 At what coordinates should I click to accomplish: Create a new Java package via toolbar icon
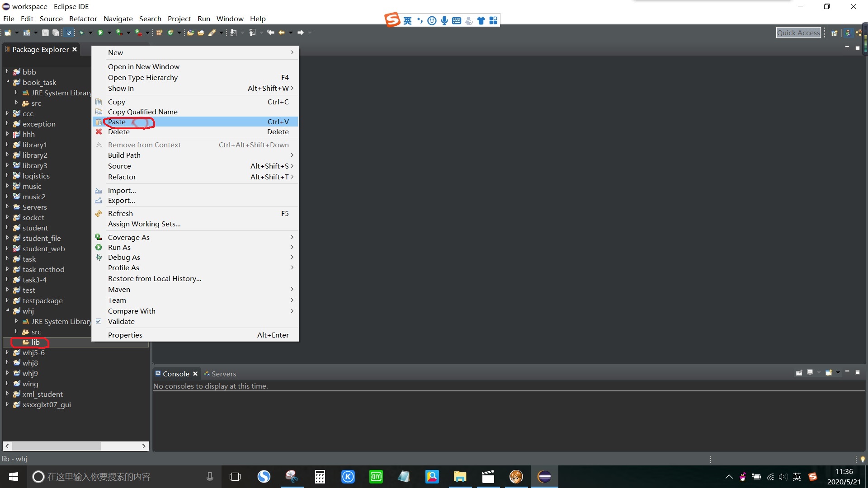tap(159, 32)
